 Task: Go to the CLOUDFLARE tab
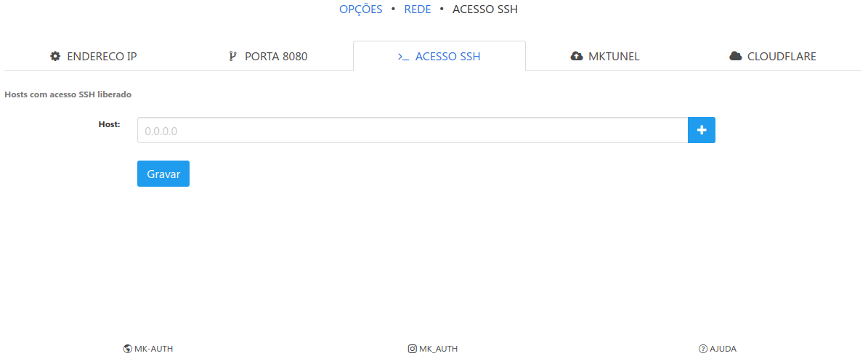782,57
